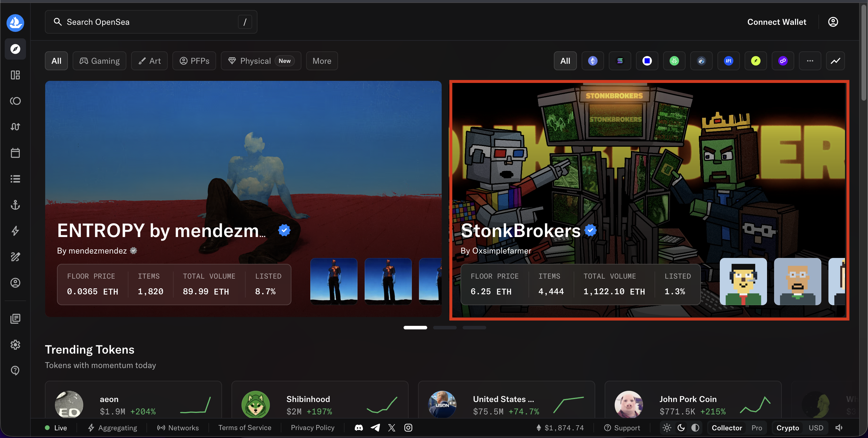Open the "By Oxsimplefarmer" creator link

[496, 250]
